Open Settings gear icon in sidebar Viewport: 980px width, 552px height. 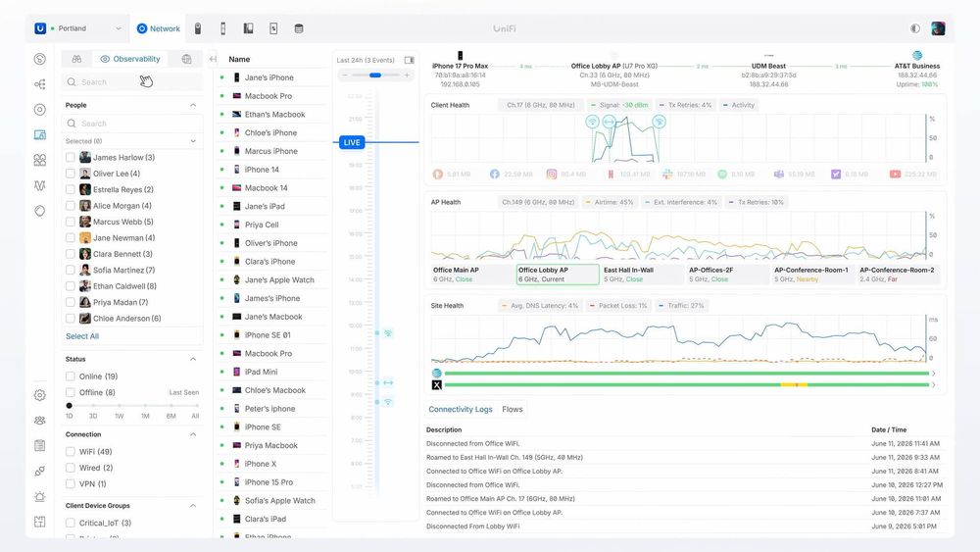(x=40, y=395)
